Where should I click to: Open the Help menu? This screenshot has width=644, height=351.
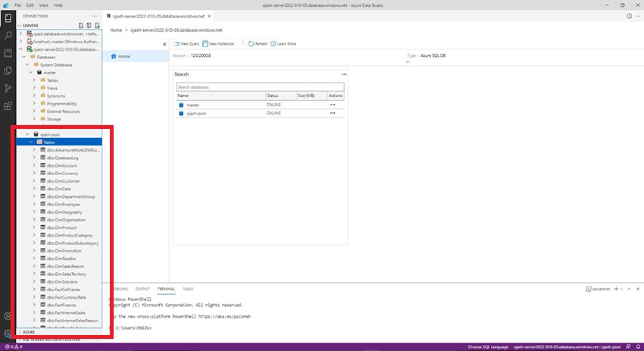[x=58, y=5]
